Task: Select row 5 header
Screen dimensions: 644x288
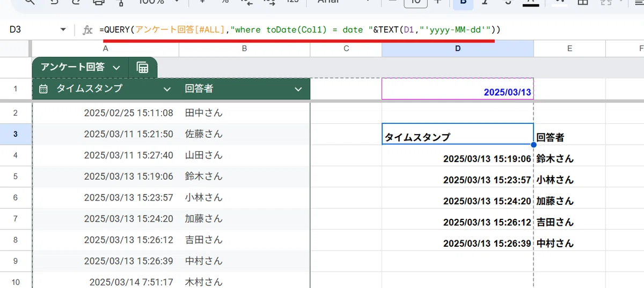Action: 16,176
